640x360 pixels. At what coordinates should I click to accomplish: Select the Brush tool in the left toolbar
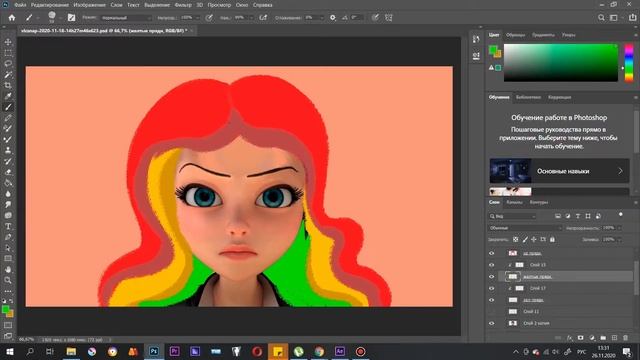click(x=8, y=107)
